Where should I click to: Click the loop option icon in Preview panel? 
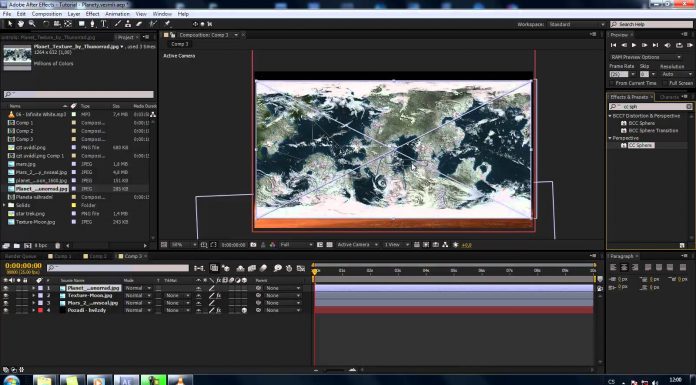coord(679,45)
